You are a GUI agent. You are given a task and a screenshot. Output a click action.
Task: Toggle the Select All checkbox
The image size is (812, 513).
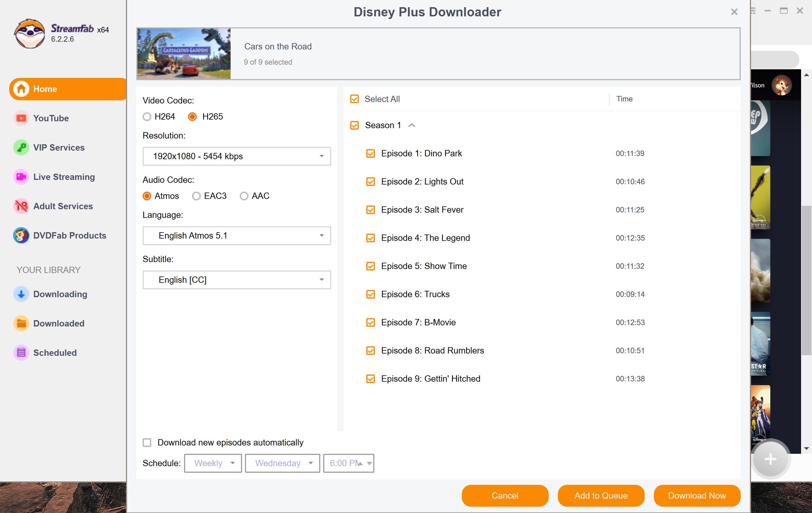[355, 99]
